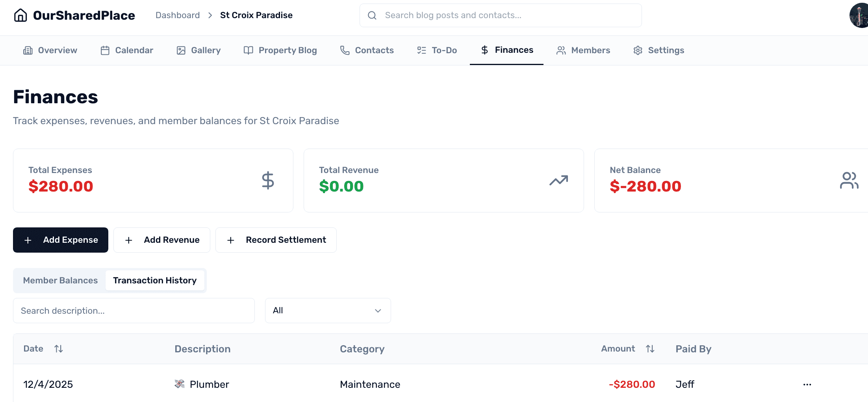Click the Record Settlement button
The height and width of the screenshot is (402, 868).
pos(276,240)
